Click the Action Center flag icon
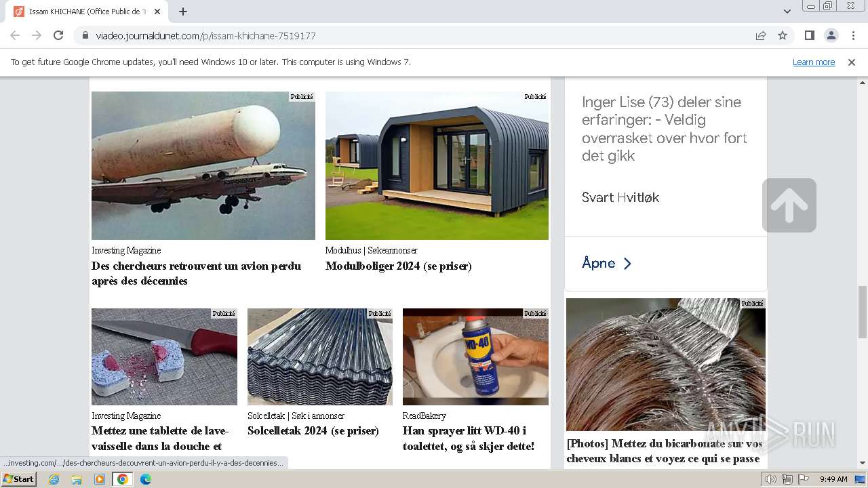 click(803, 479)
